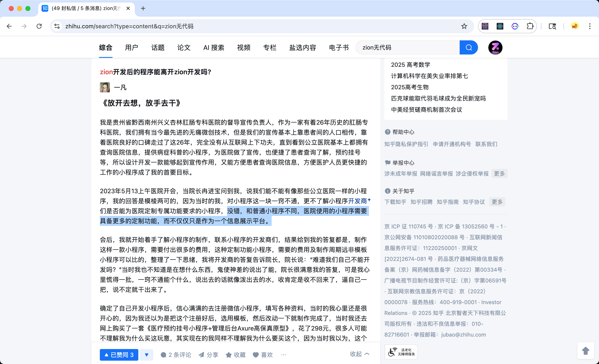Click the browser back arrow
Viewport: 599px width, 364px height.
click(9, 26)
